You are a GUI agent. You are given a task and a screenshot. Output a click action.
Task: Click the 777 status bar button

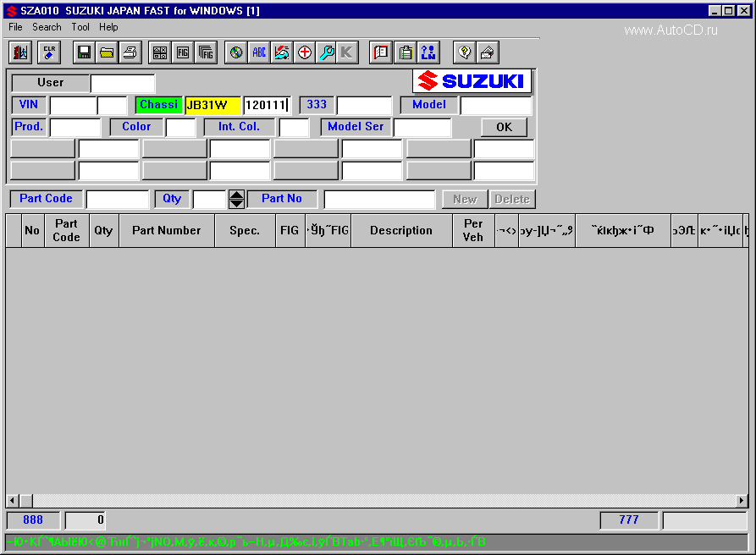click(629, 519)
